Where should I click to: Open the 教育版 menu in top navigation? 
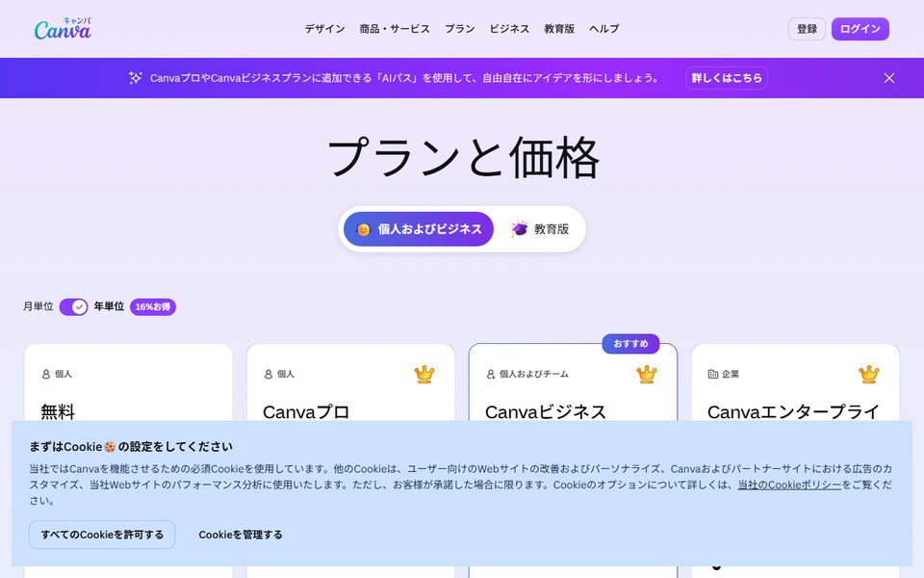(558, 28)
